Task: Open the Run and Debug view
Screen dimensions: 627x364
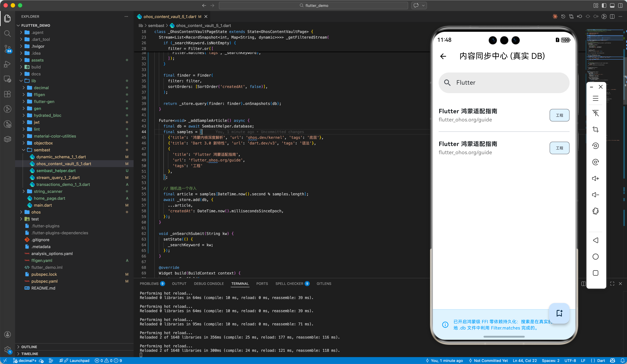Action: tap(8, 64)
